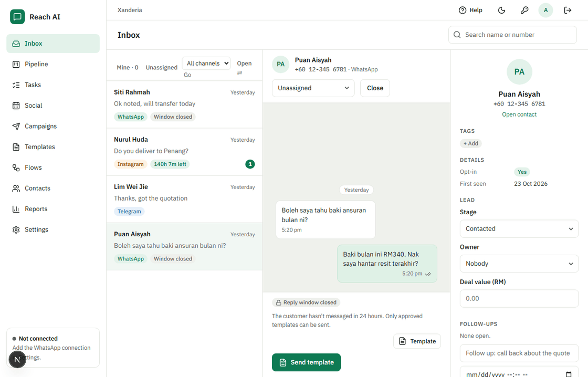Image resolution: width=588 pixels, height=377 pixels.
Task: Click the Instagram channel badge
Action: coord(131,164)
